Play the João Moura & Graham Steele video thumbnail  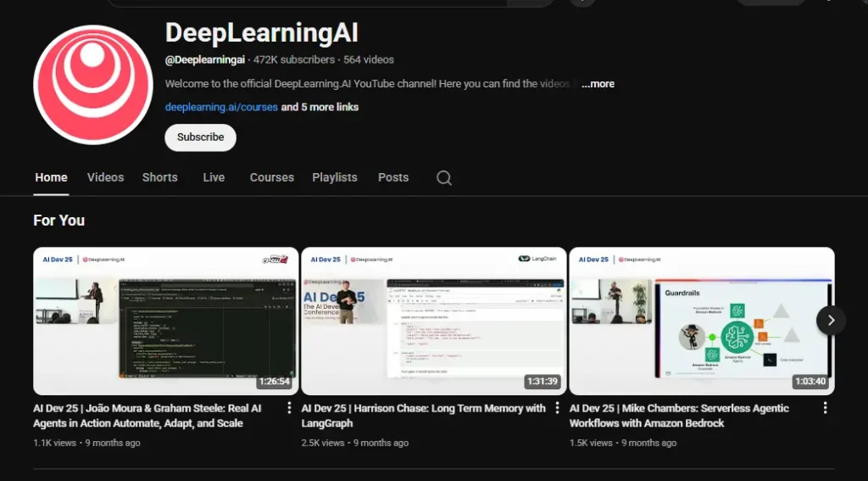coord(166,321)
